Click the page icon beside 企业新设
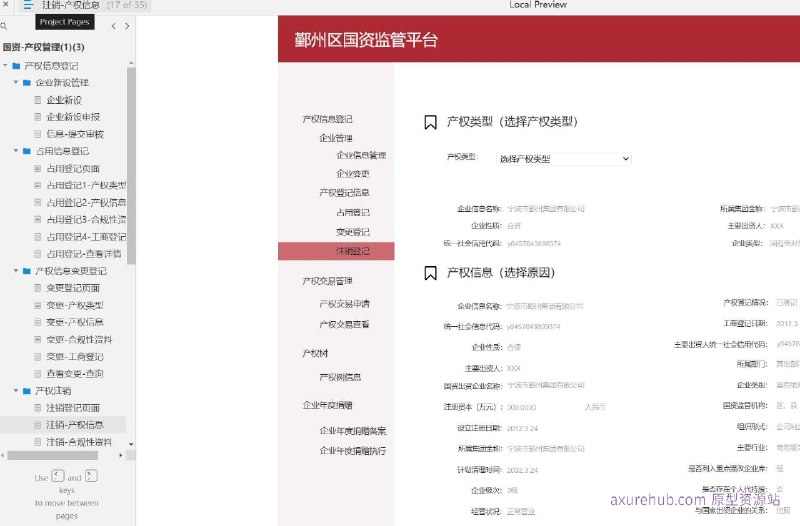The height and width of the screenshot is (526, 800). tap(37, 100)
